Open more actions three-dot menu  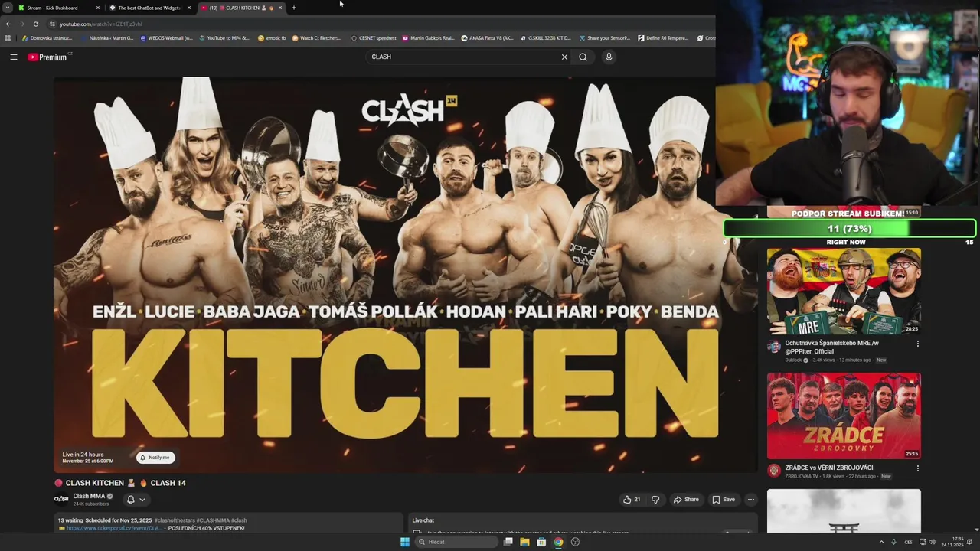[x=751, y=500]
